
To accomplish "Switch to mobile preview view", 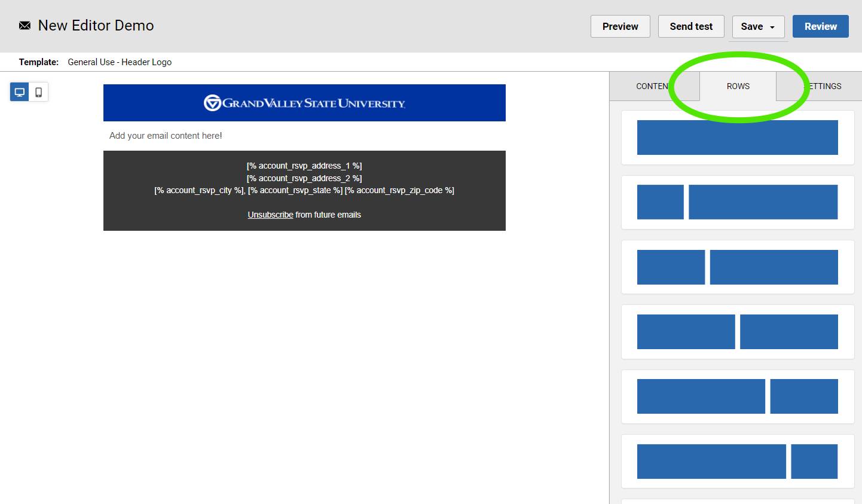I will tap(39, 92).
